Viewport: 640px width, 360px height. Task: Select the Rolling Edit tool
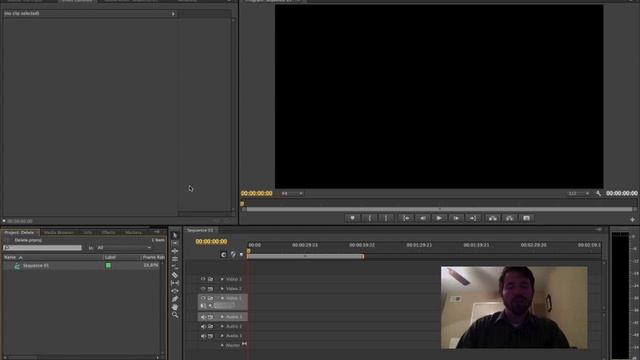click(x=175, y=259)
